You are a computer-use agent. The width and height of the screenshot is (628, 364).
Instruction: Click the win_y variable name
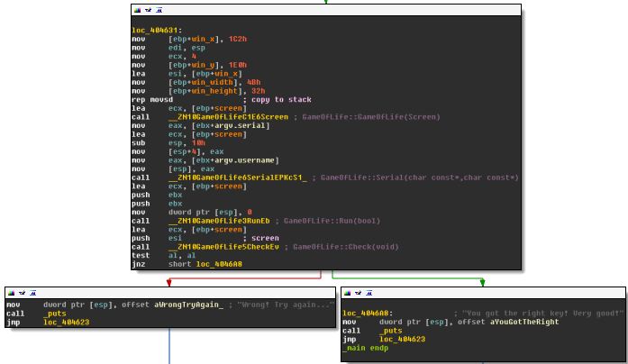click(205, 65)
